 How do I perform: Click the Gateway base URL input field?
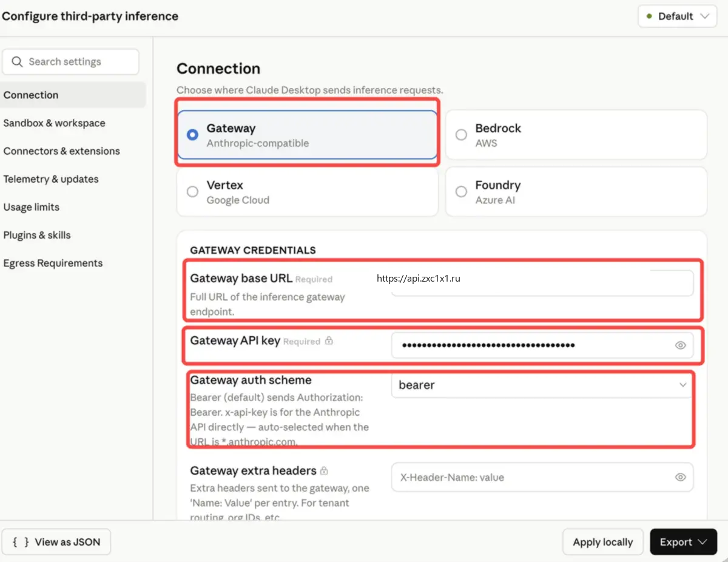tap(542, 283)
